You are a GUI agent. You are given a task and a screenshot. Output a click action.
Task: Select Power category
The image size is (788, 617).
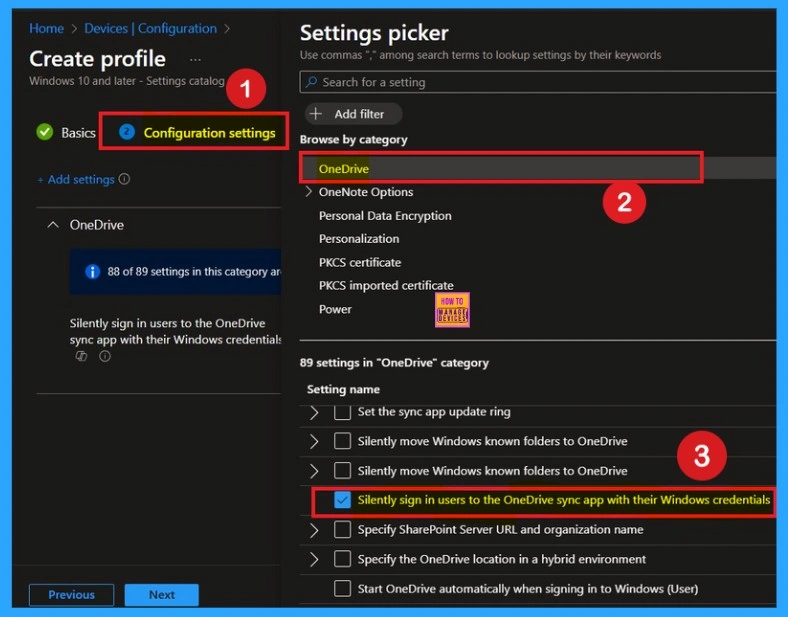[x=335, y=309]
